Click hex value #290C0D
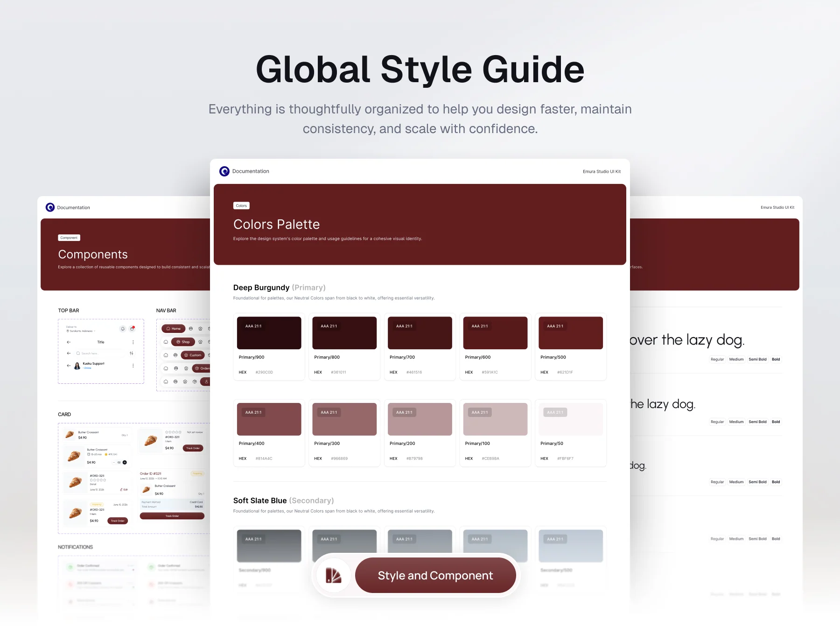Image resolution: width=840 pixels, height=635 pixels. pos(264,372)
